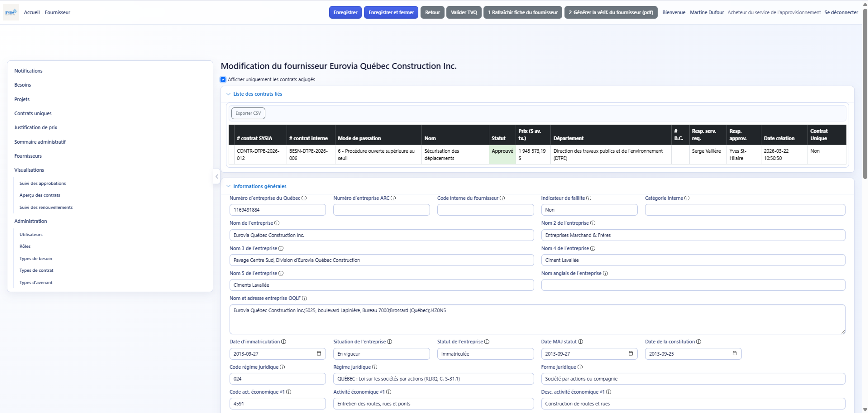Open info icon for Nom anglais de l'entreprise
The height and width of the screenshot is (413, 868).
pos(605,273)
